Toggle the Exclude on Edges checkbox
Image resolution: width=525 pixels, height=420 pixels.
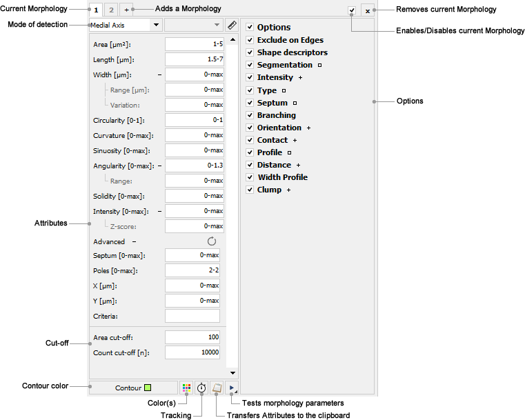(250, 41)
